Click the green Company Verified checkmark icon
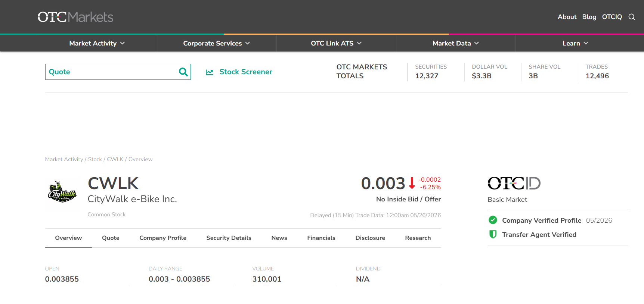Image resolution: width=644 pixels, height=304 pixels. pos(493,220)
